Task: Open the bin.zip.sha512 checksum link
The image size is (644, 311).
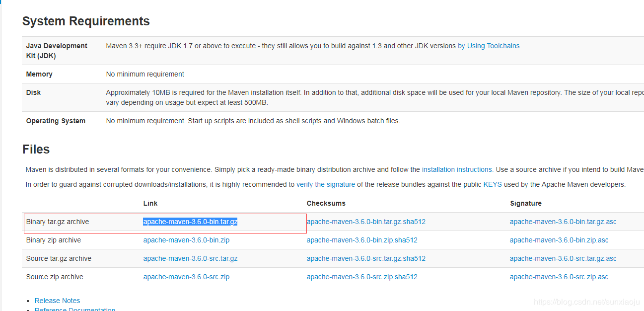Action: (x=362, y=240)
